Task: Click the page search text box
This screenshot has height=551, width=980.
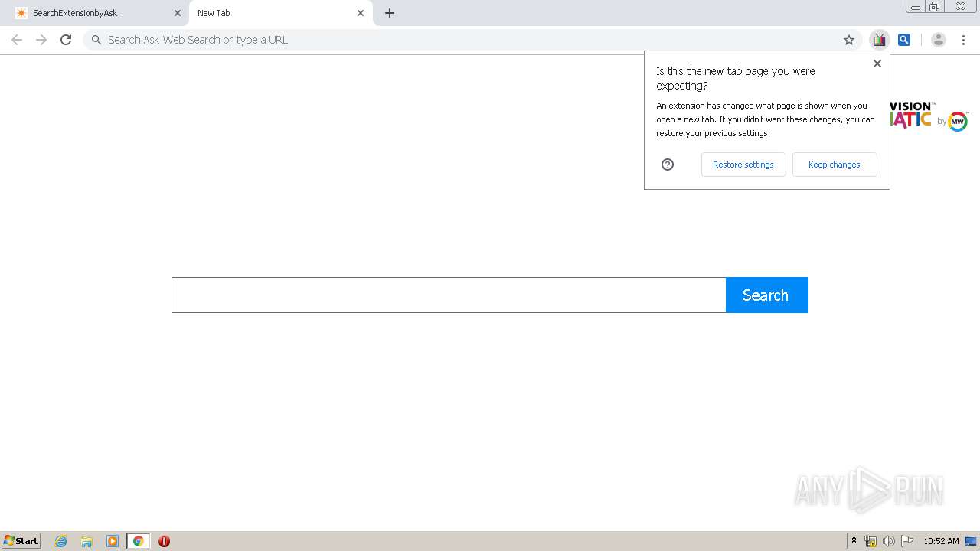Action: click(449, 295)
